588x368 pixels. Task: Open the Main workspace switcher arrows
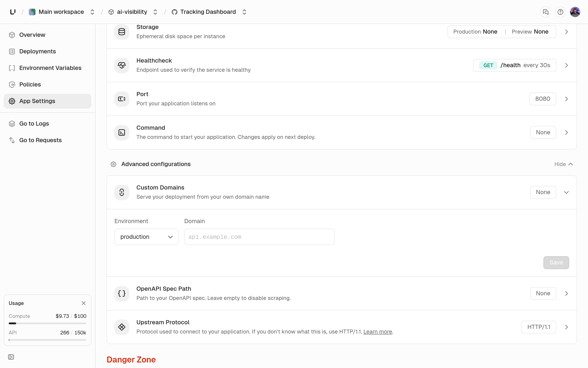(x=92, y=12)
